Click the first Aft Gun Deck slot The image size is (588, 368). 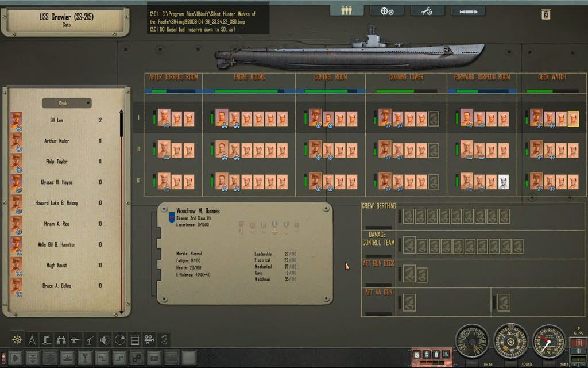409,273
